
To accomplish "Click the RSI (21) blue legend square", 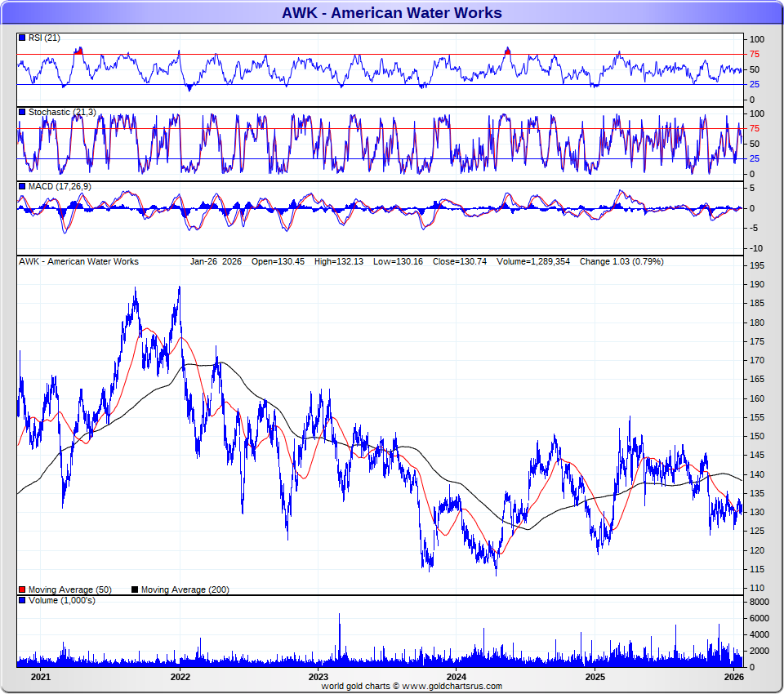I will (22, 38).
